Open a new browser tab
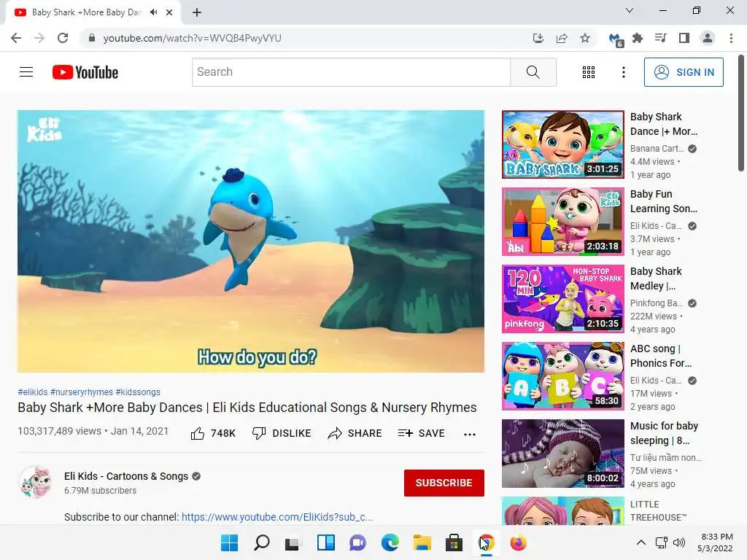This screenshot has height=560, width=747. coord(197,12)
